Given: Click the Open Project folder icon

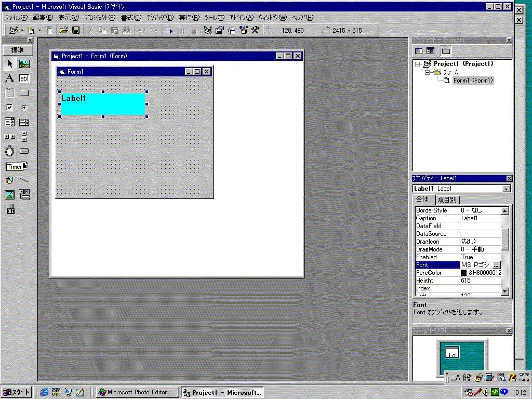Looking at the screenshot, I should 63,31.
